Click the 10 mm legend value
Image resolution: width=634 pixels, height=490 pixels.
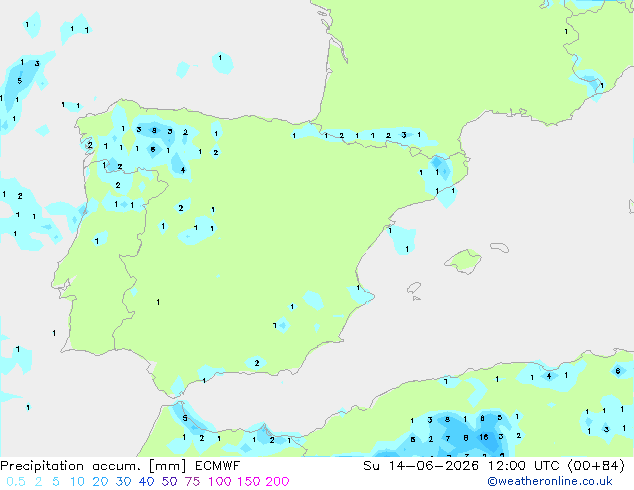pyautogui.click(x=77, y=482)
